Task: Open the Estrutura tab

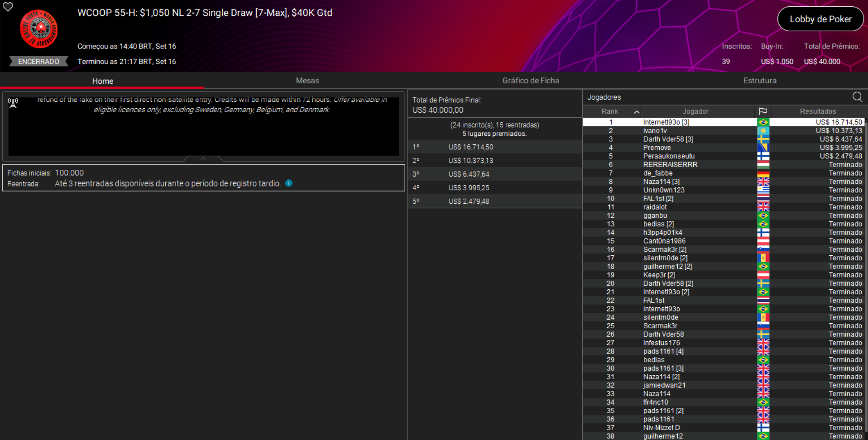Action: (760, 81)
